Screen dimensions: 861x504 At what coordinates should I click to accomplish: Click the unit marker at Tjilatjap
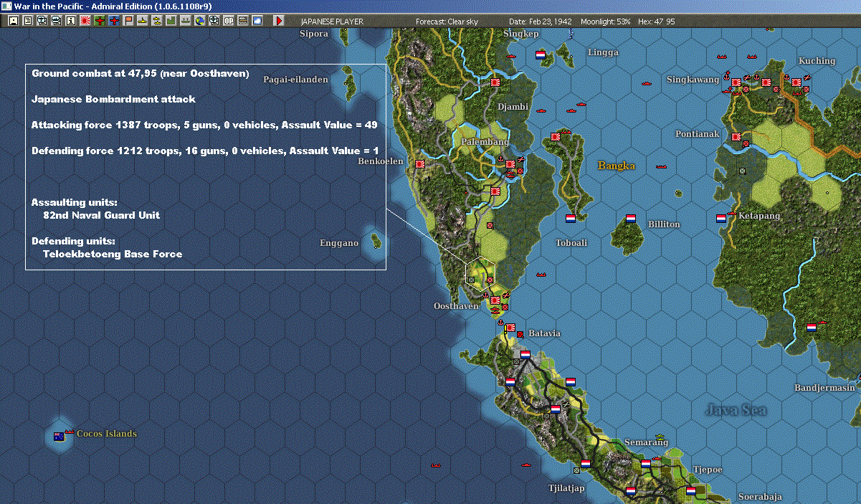pos(576,470)
